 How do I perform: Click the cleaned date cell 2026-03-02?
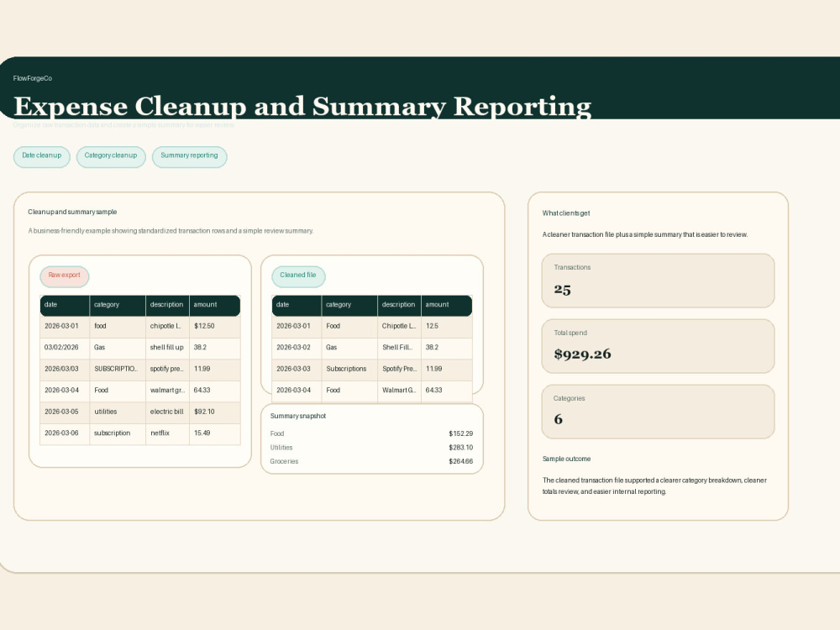click(297, 349)
